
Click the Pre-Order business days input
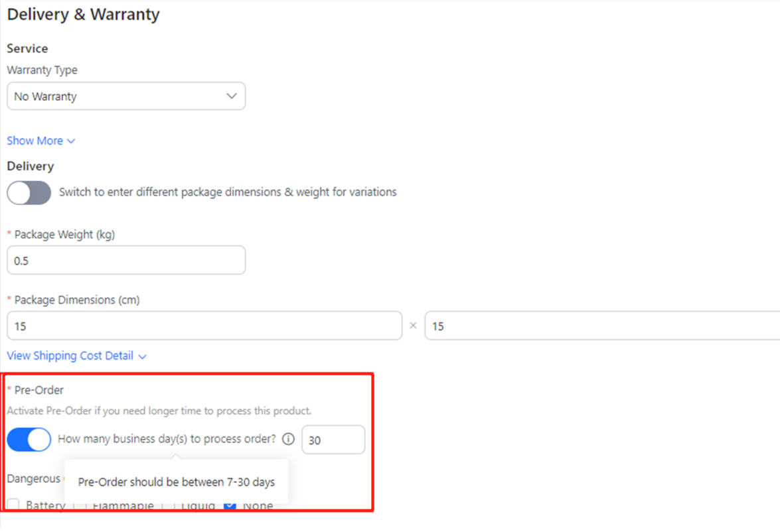333,440
